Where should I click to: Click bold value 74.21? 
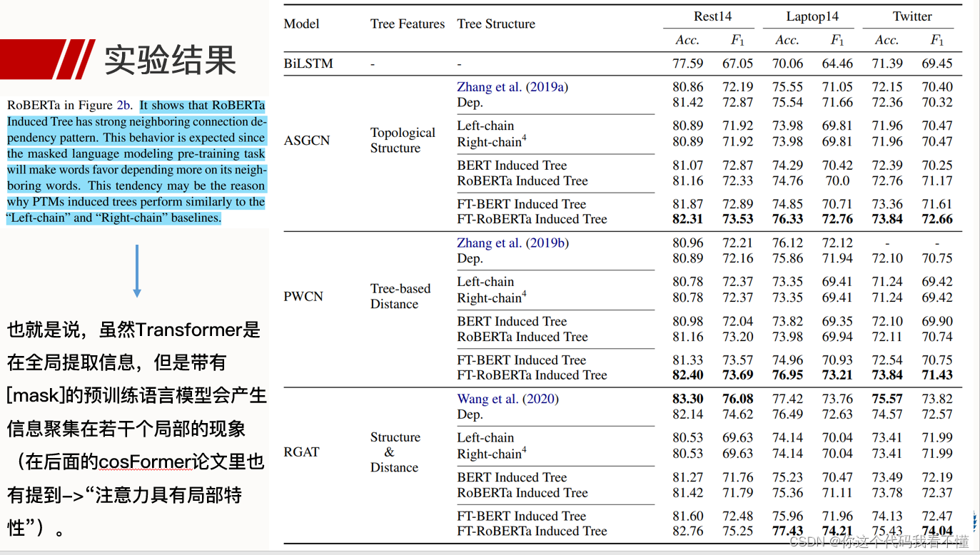click(837, 531)
